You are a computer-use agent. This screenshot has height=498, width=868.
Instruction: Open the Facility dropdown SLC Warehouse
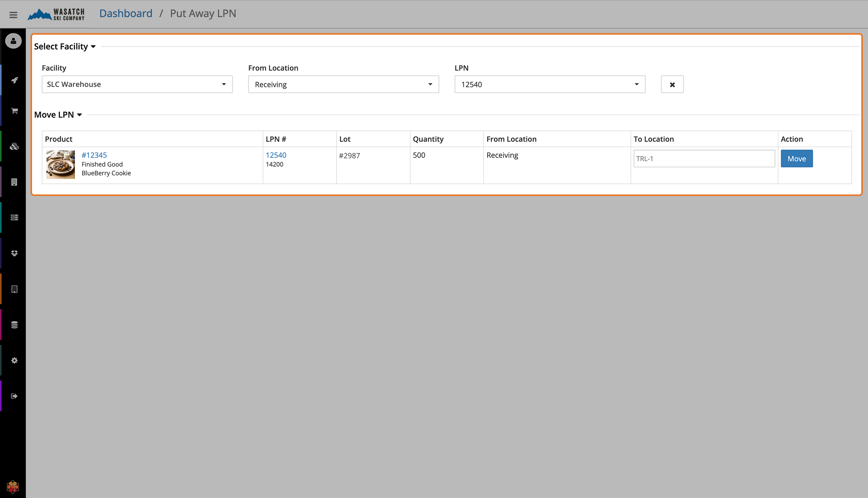click(137, 84)
